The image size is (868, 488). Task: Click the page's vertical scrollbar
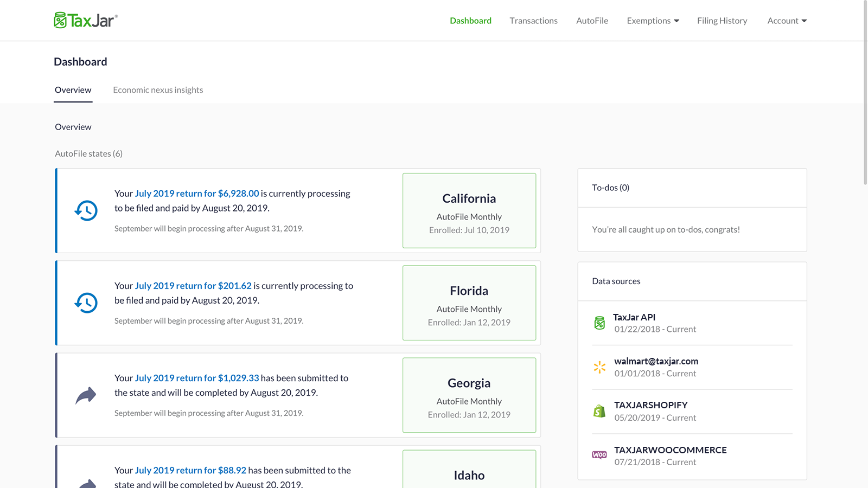click(x=865, y=92)
